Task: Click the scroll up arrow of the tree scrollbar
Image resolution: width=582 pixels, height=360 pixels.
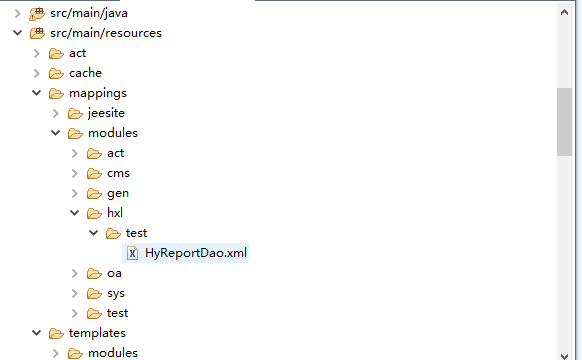Action: [564, 12]
